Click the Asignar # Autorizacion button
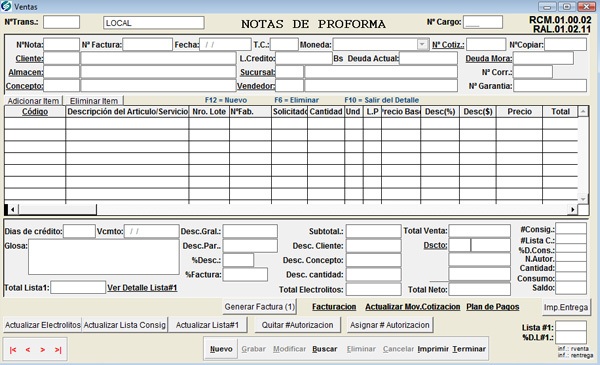The width and height of the screenshot is (600, 365). (390, 325)
